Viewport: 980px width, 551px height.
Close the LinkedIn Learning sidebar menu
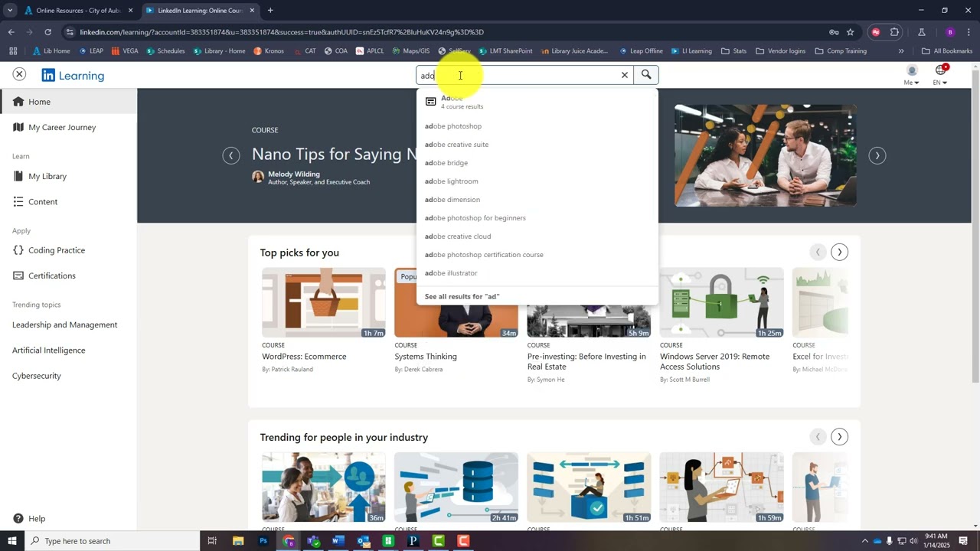pos(19,74)
